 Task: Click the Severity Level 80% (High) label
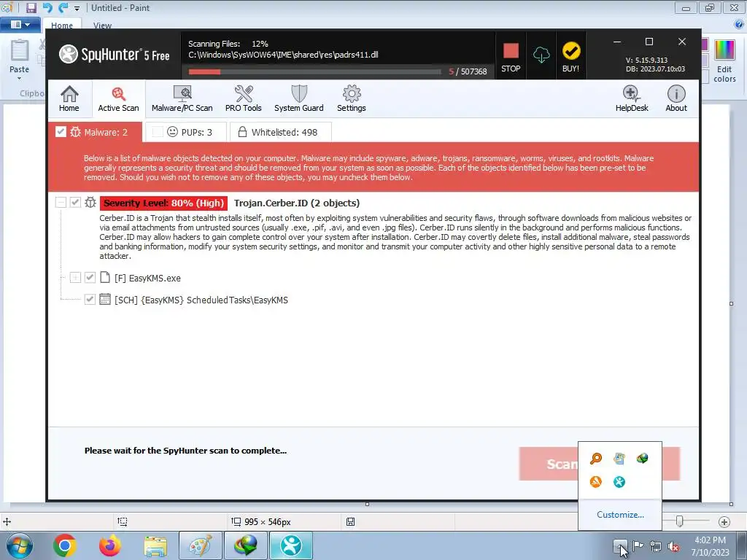[x=163, y=203]
